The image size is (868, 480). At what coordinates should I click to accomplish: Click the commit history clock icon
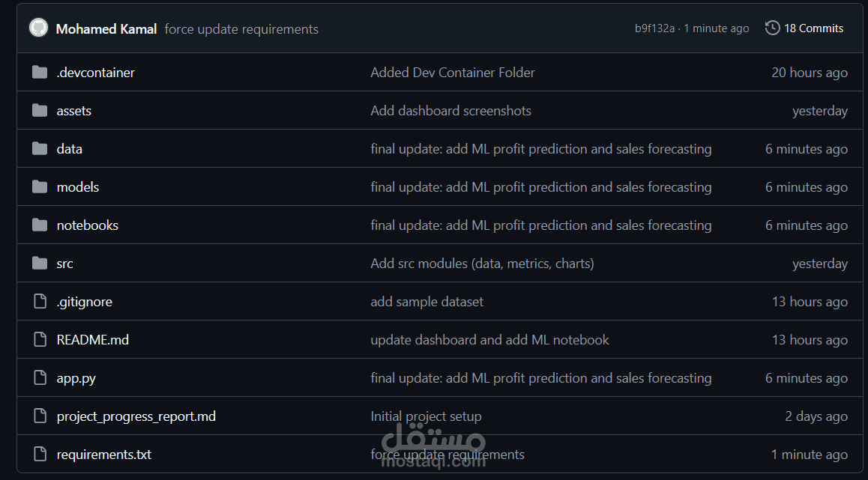[x=772, y=28]
